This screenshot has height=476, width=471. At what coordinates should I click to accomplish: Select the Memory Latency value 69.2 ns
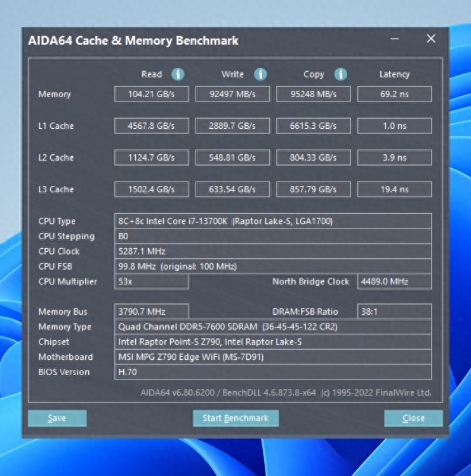click(394, 94)
